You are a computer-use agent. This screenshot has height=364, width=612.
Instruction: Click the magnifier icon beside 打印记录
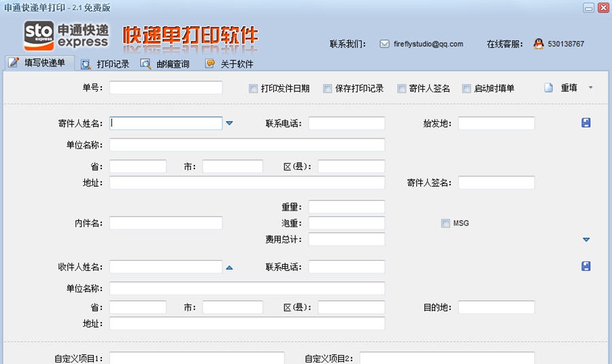click(86, 65)
